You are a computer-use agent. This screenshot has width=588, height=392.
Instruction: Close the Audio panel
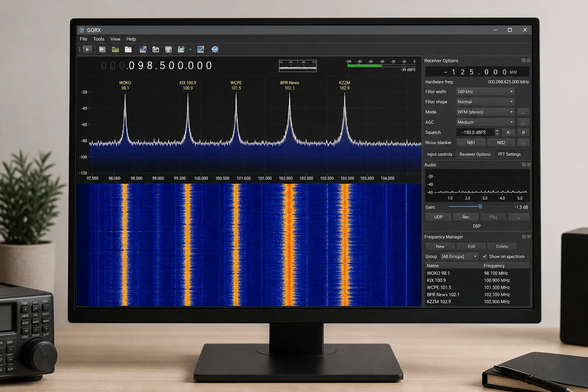529,165
